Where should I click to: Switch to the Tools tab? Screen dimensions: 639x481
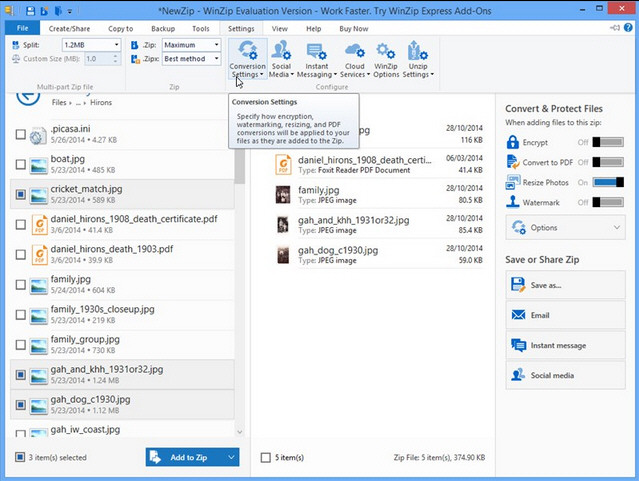(x=201, y=29)
